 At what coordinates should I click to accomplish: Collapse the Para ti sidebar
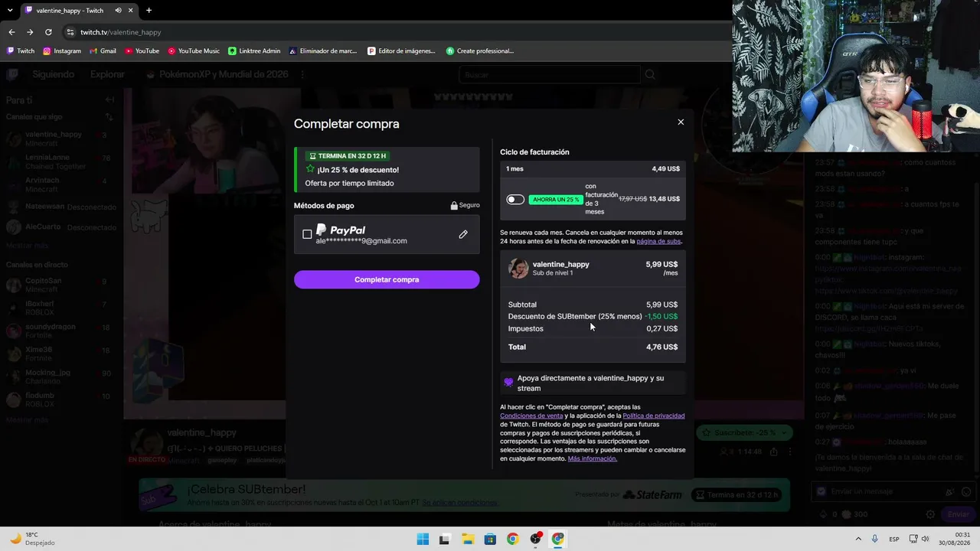pyautogui.click(x=109, y=99)
